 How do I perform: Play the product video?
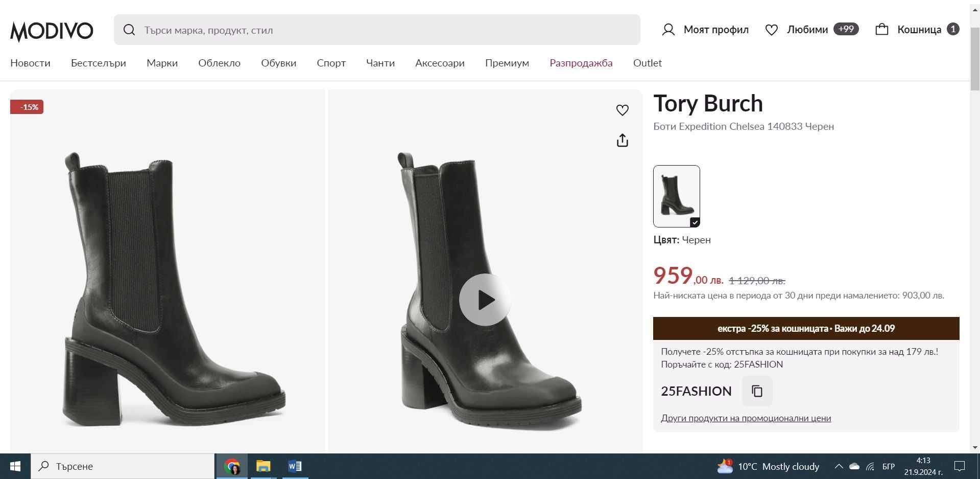485,300
